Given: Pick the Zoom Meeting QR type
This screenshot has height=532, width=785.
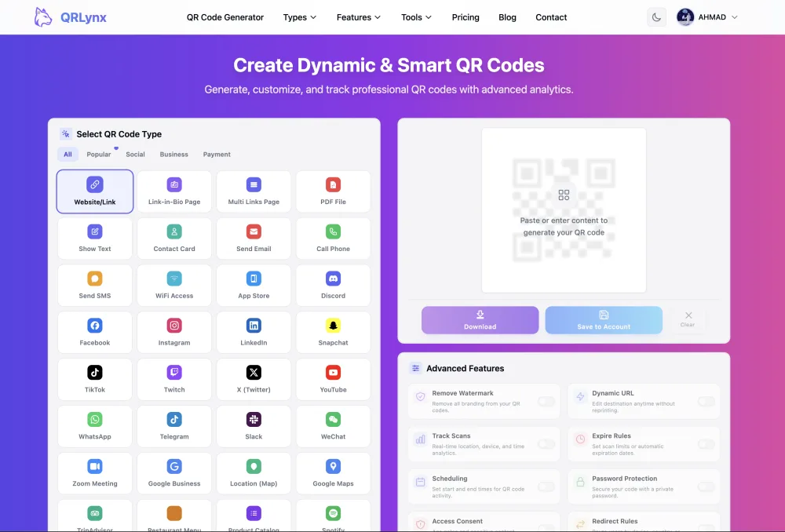Looking at the screenshot, I should (94, 473).
